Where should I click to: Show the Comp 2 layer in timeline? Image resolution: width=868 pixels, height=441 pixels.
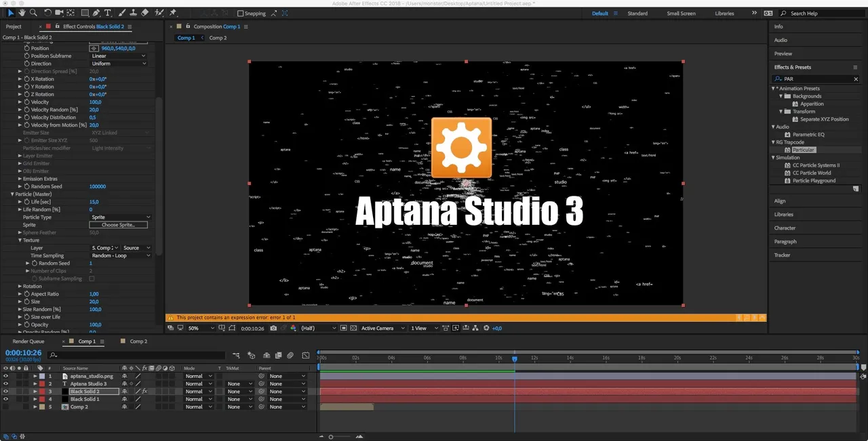5,407
